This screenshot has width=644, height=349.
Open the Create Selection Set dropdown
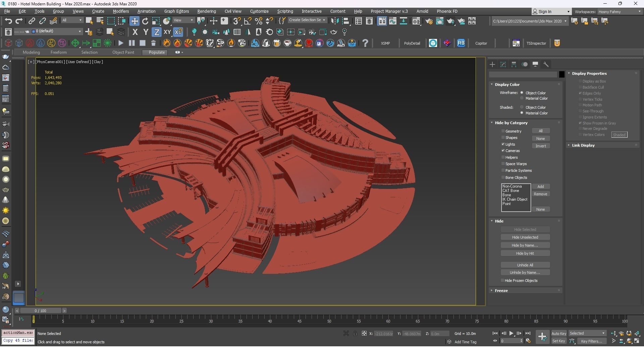pos(307,20)
